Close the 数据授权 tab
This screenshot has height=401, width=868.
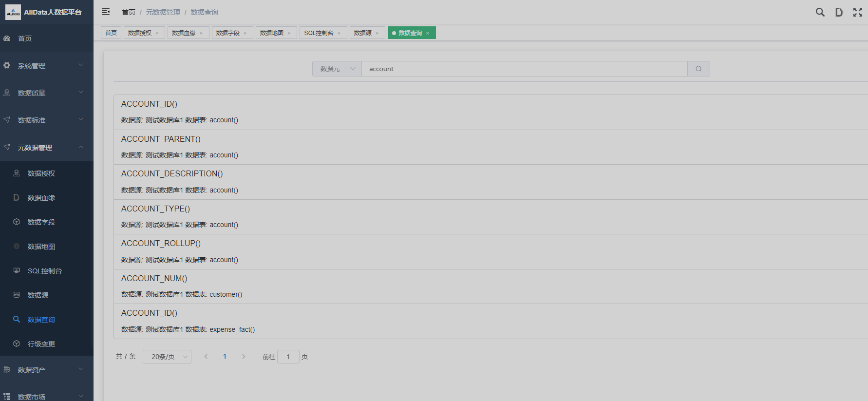pyautogui.click(x=157, y=34)
